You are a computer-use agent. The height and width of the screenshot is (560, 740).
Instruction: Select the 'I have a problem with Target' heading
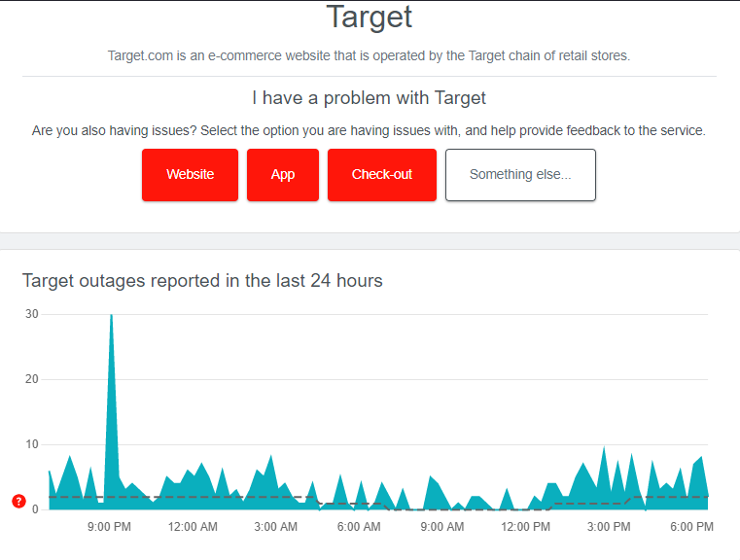370,98
